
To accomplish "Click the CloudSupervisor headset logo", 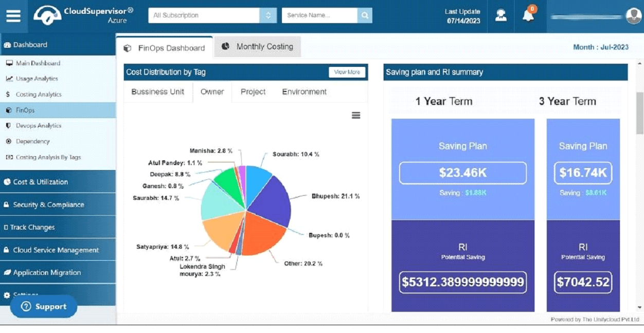I will point(47,15).
